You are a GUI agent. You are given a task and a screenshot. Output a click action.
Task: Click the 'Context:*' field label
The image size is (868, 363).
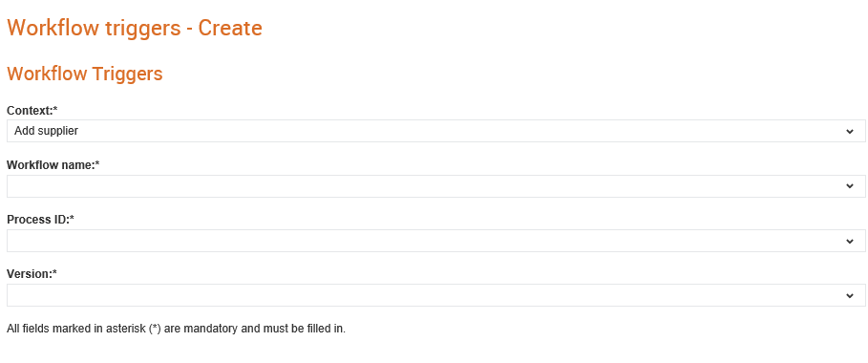32,110
